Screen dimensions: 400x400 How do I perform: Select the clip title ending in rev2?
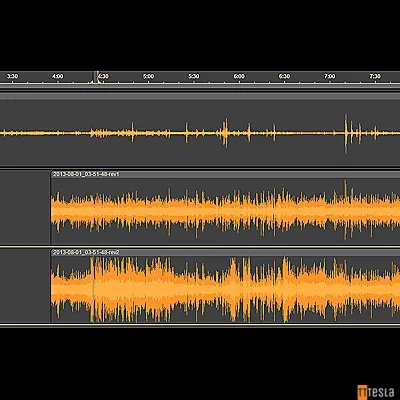pyautogui.click(x=86, y=252)
